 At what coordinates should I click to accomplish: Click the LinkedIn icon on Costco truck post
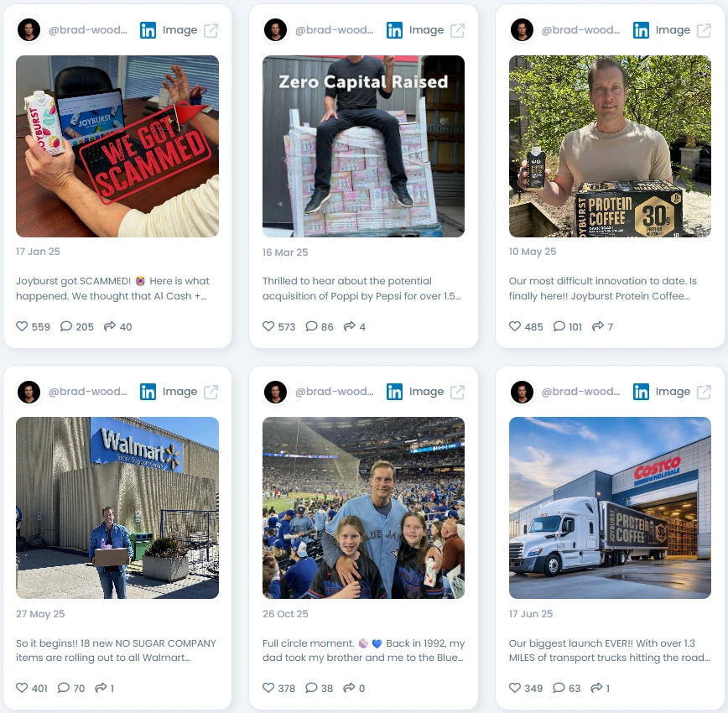pyautogui.click(x=641, y=392)
